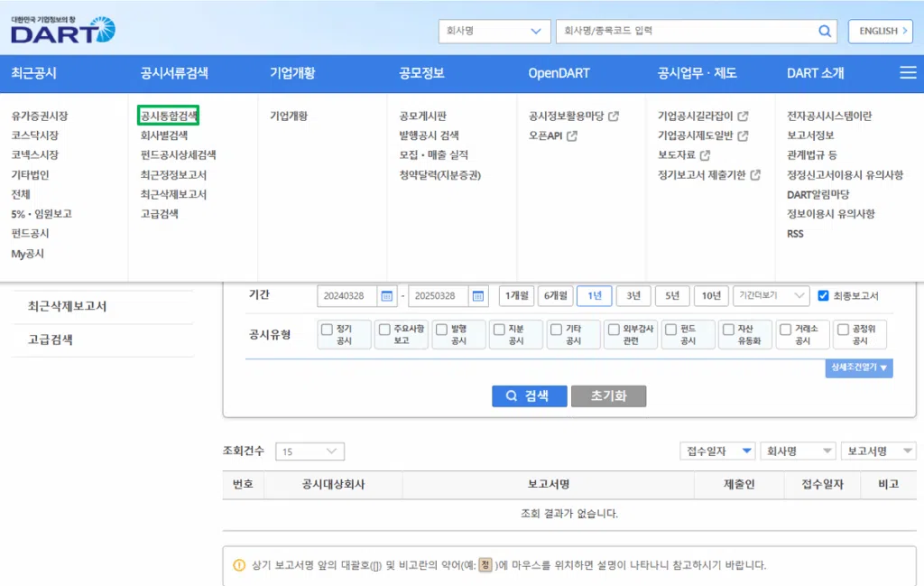
Task: Click the ENGLISH button at top right
Action: 880,31
